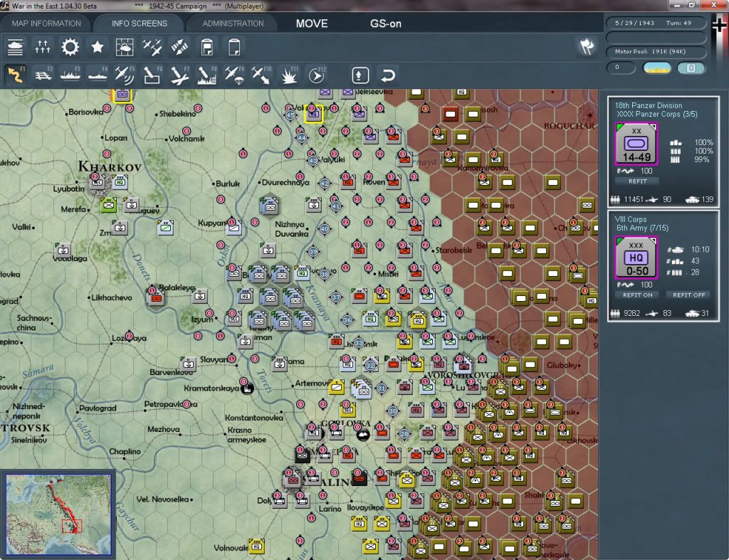Click the GS-on ground support toggle
Image resolution: width=729 pixels, height=560 pixels.
(x=385, y=23)
